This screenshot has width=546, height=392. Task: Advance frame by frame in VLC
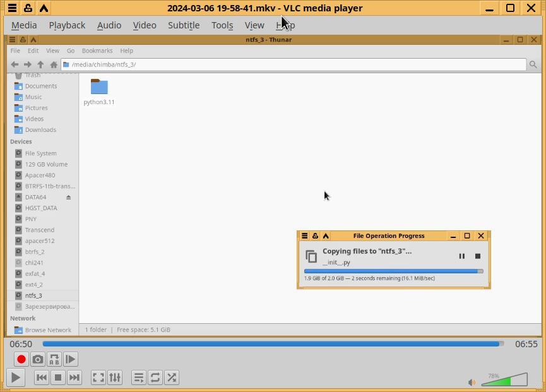click(71, 359)
